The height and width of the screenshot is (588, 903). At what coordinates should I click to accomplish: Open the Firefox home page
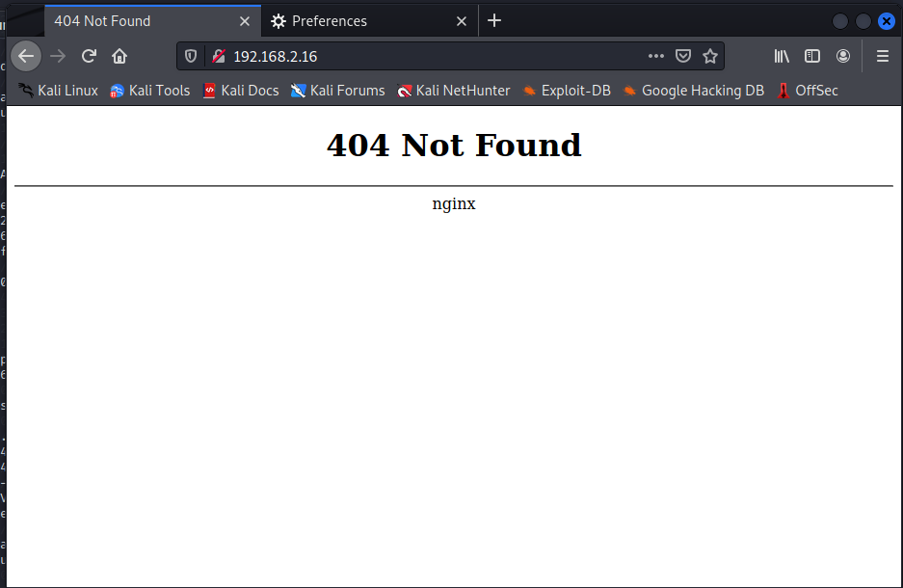[x=120, y=56]
